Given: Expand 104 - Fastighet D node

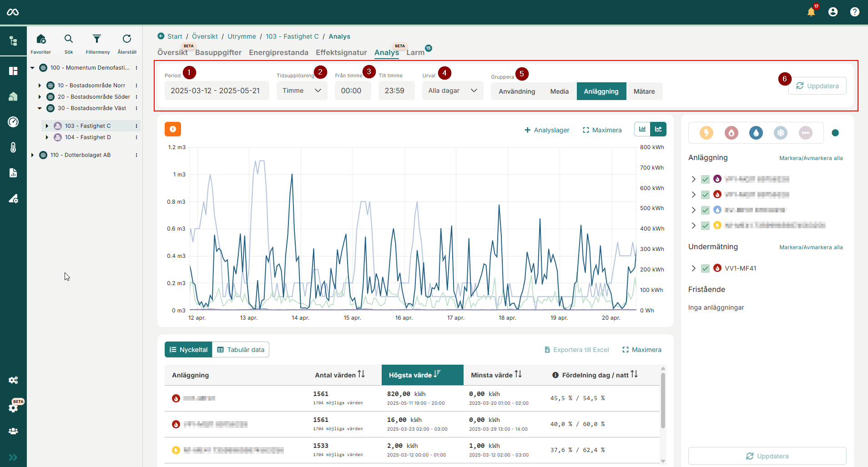Looking at the screenshot, I should (x=47, y=137).
